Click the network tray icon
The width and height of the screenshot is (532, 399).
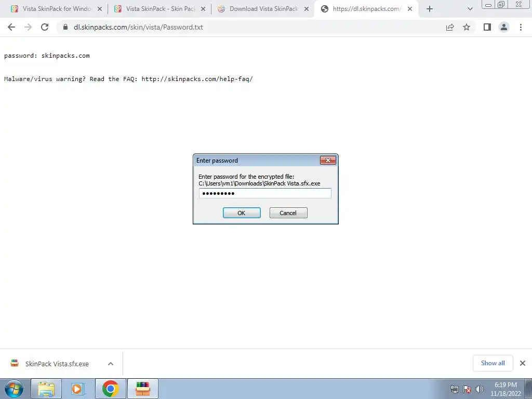pos(454,389)
